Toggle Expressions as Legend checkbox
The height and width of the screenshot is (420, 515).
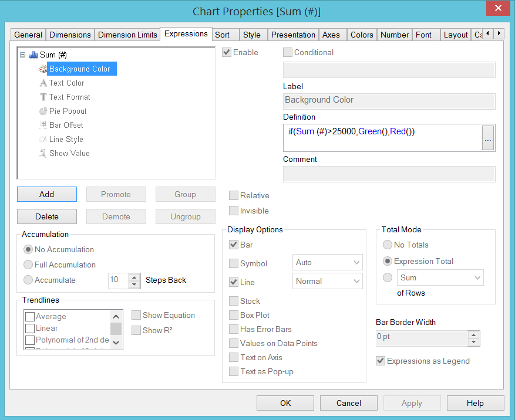click(x=381, y=361)
